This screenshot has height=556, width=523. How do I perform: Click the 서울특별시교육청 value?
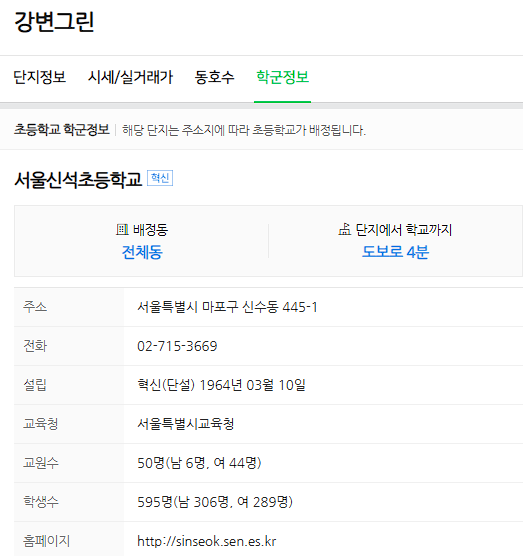click(185, 424)
